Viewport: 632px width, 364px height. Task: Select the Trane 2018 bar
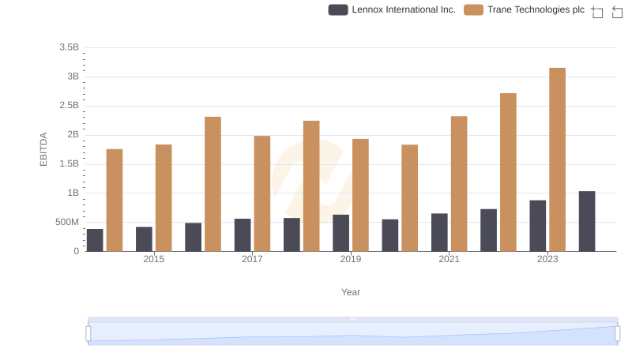pyautogui.click(x=311, y=186)
